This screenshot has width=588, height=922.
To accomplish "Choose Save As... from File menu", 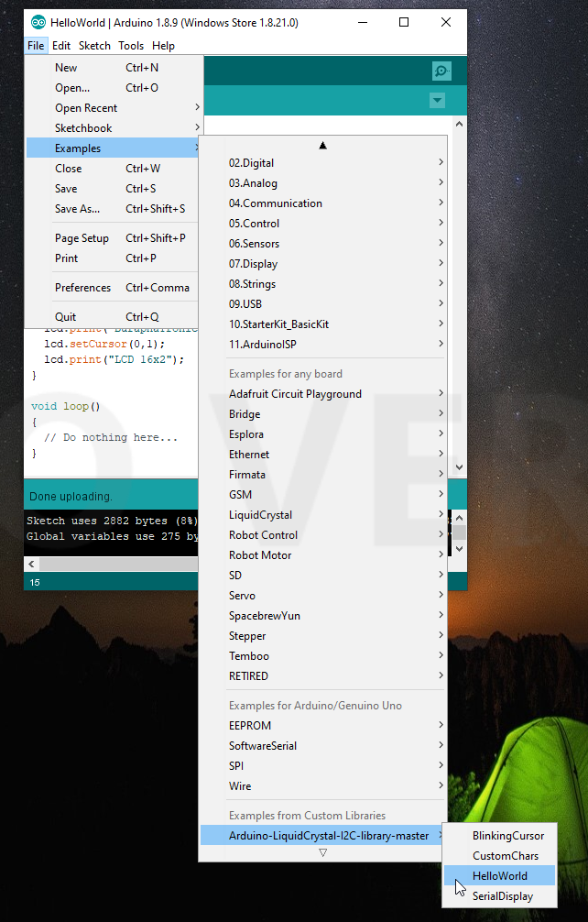I will click(114, 208).
